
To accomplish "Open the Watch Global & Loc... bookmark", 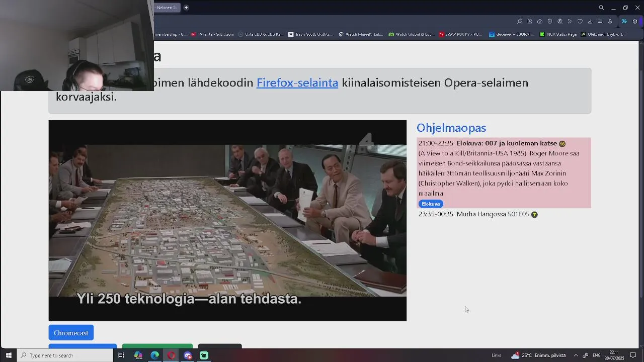I will click(411, 34).
